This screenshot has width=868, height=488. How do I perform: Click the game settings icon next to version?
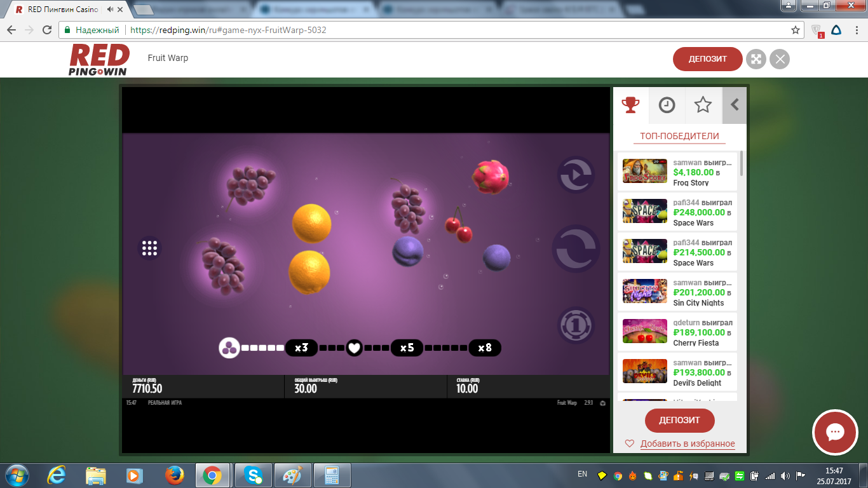[x=602, y=403]
